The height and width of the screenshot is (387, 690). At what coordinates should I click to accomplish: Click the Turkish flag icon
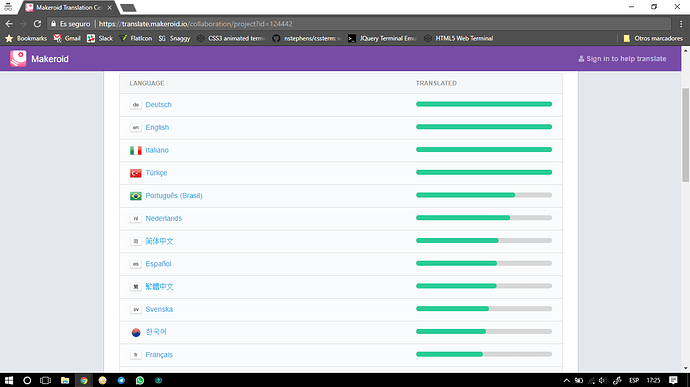(x=136, y=173)
